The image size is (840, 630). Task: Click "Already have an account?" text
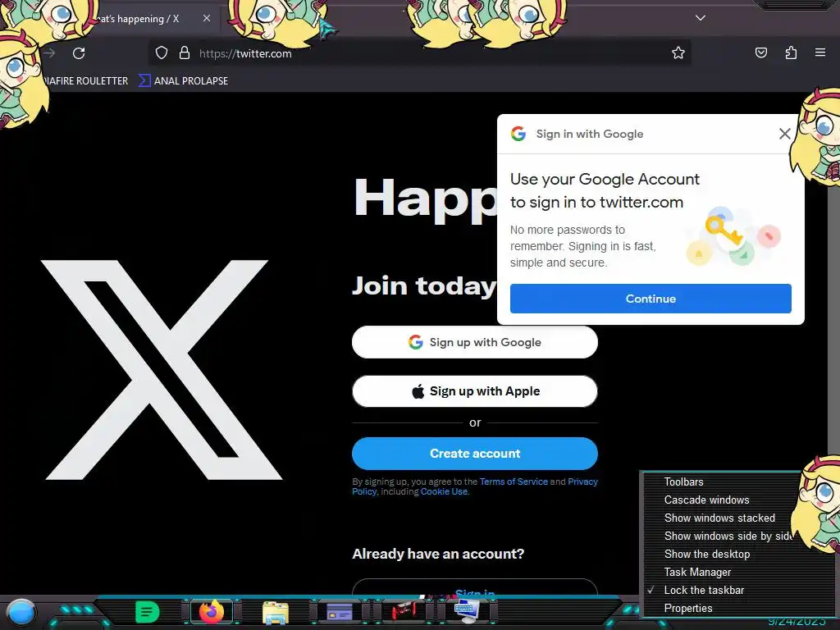point(438,554)
